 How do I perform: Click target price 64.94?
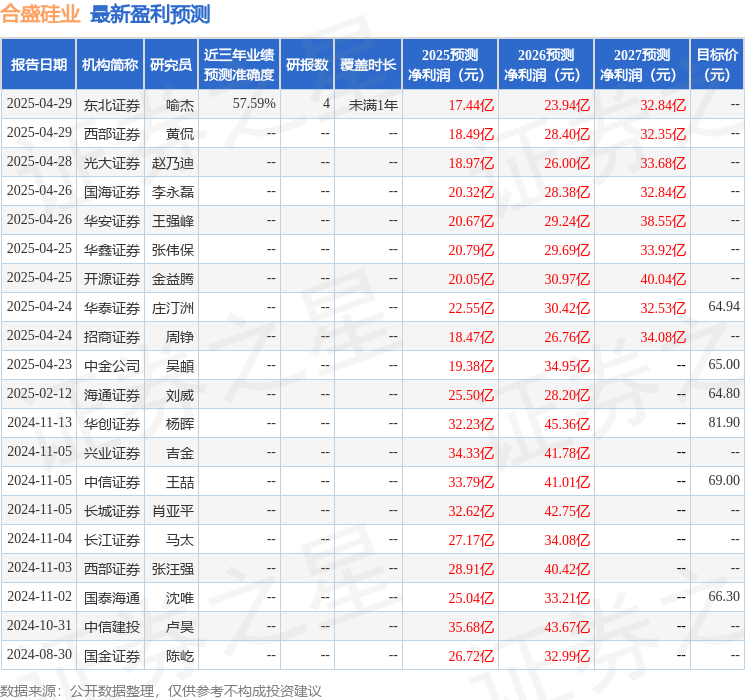tap(724, 307)
